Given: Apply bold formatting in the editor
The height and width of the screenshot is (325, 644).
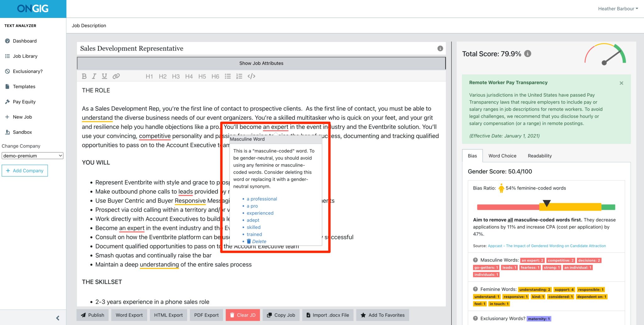Looking at the screenshot, I should 84,76.
